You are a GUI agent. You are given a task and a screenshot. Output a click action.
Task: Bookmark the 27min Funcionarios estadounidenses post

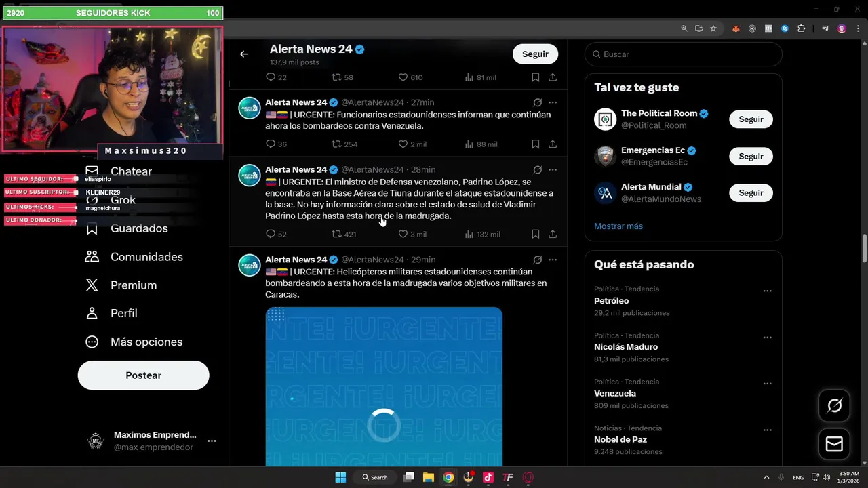pos(535,144)
